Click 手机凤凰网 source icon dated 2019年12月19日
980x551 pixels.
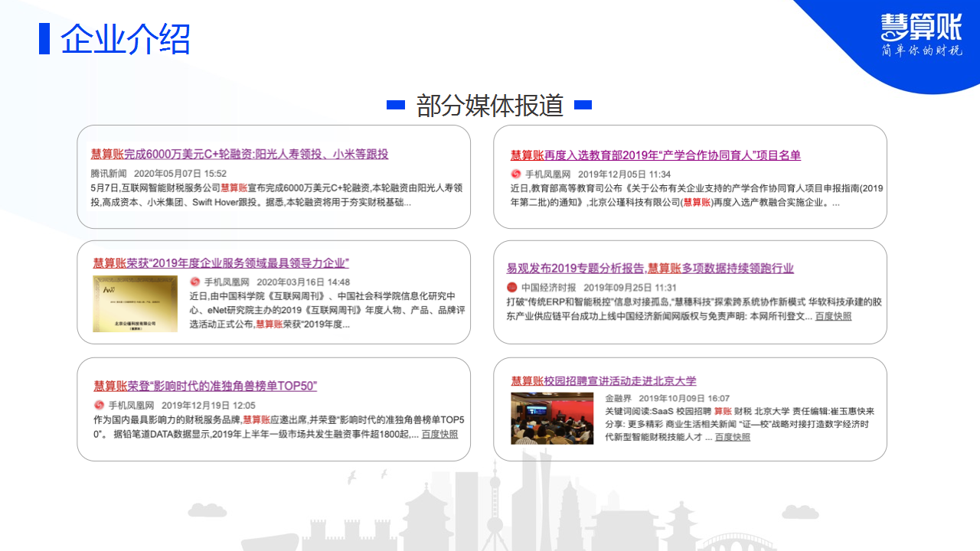pyautogui.click(x=99, y=406)
